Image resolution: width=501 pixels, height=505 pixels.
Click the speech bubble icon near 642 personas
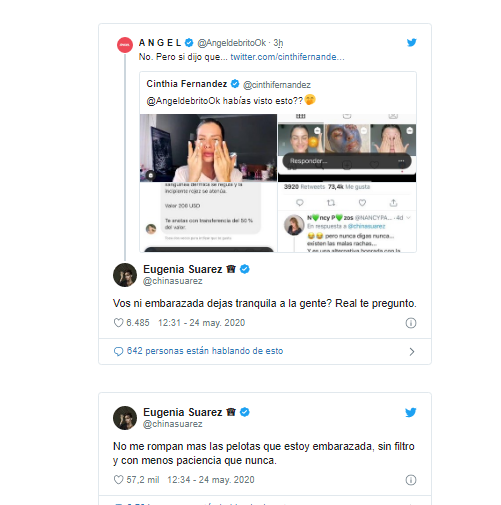click(x=118, y=352)
